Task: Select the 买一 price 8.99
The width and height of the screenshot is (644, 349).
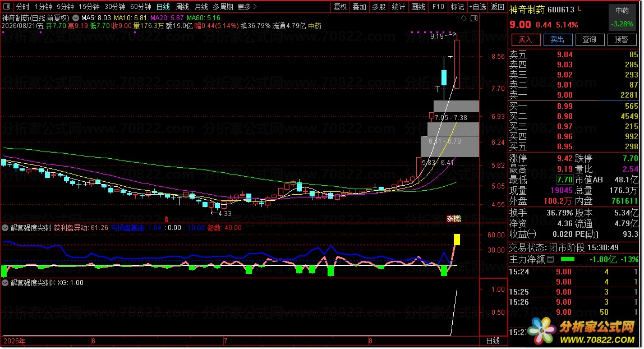Action: coord(565,107)
